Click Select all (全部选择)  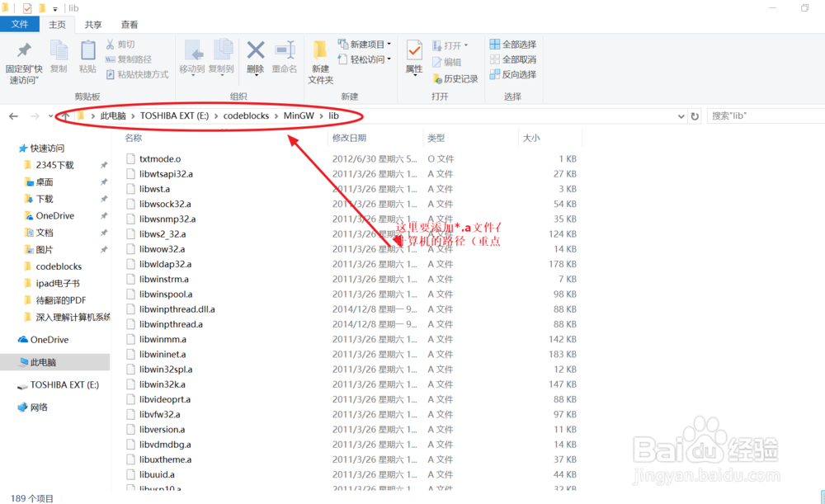click(x=513, y=45)
